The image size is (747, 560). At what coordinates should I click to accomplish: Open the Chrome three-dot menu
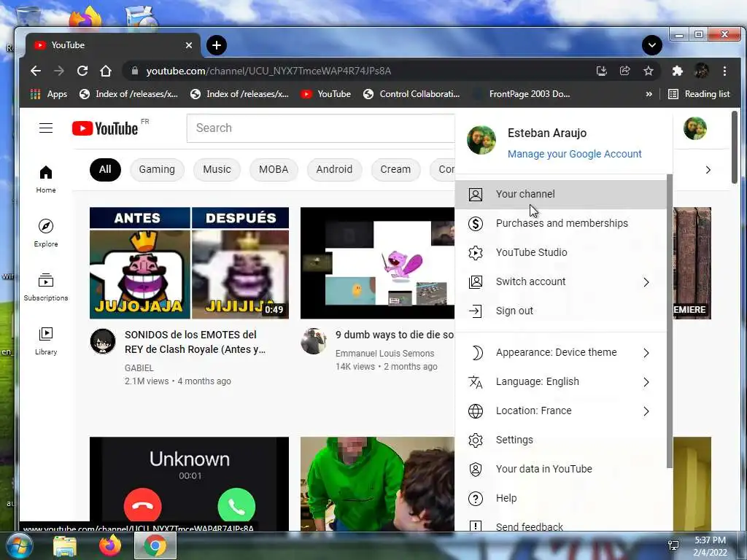pos(724,71)
